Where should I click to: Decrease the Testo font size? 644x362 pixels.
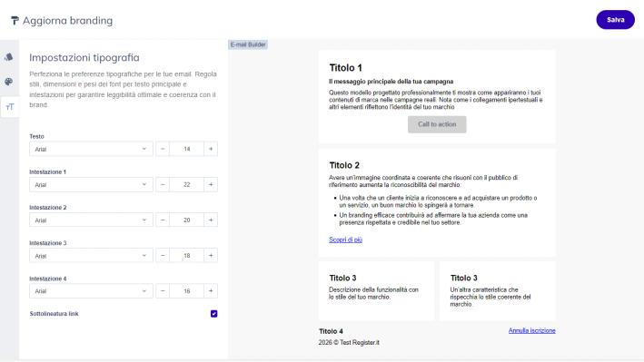(x=163, y=149)
